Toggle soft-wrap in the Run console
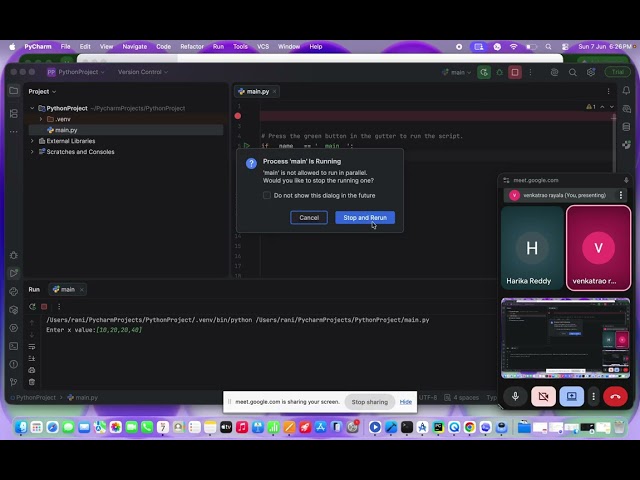 coord(32,347)
